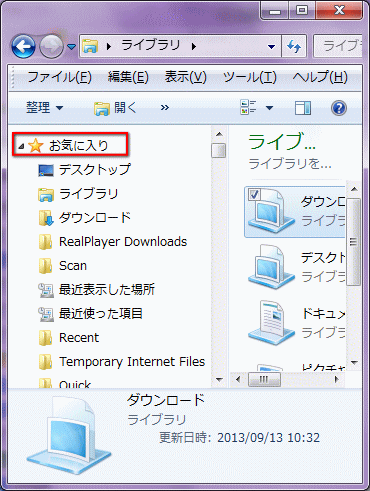Select the デスクトップ library icon in file list
Viewport: 370px width, 491px height.
(x=271, y=267)
